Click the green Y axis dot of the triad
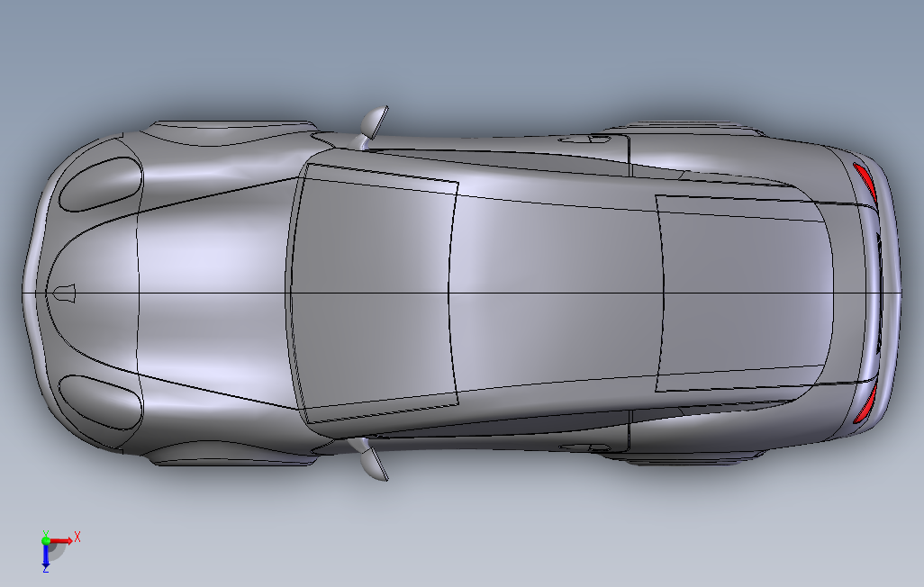 [x=45, y=539]
